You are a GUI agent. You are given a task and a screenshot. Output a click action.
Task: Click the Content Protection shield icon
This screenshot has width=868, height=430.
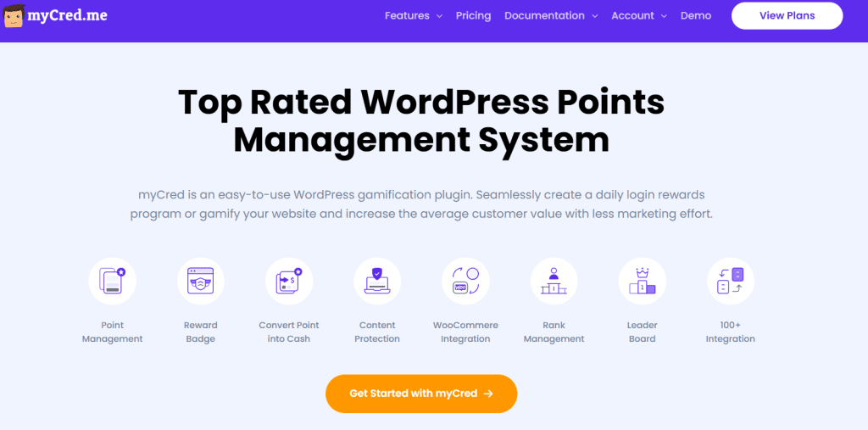tap(377, 281)
